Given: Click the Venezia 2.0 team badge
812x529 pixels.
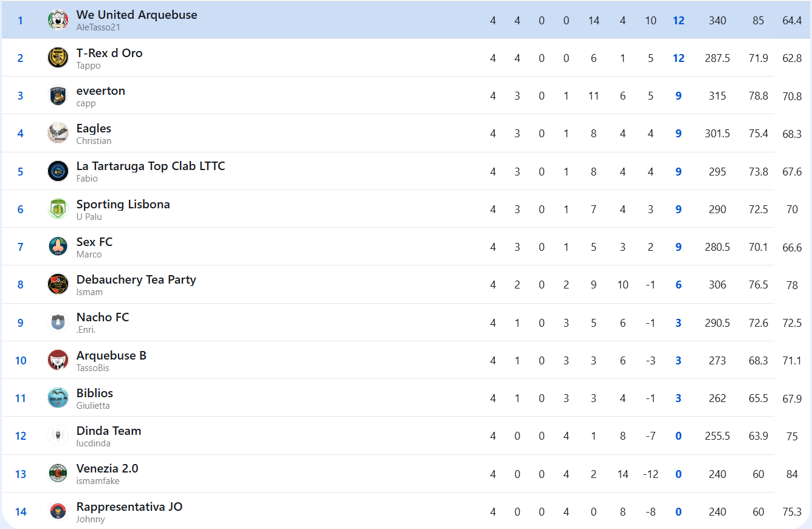Looking at the screenshot, I should tap(58, 474).
